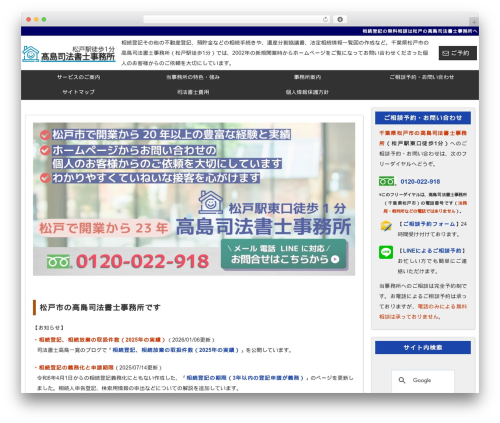Click the サイト内検索 sidebar heading
Image resolution: width=500 pixels, height=423 pixels.
(423, 347)
